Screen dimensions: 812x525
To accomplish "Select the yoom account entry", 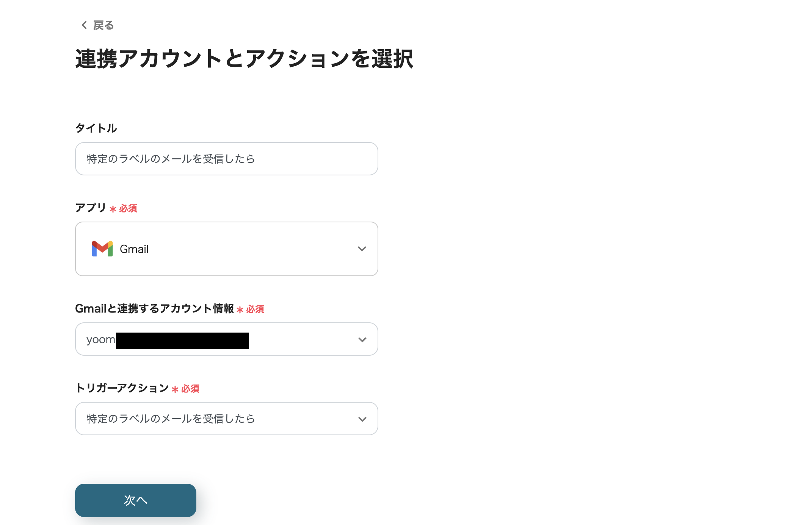I will coord(167,339).
